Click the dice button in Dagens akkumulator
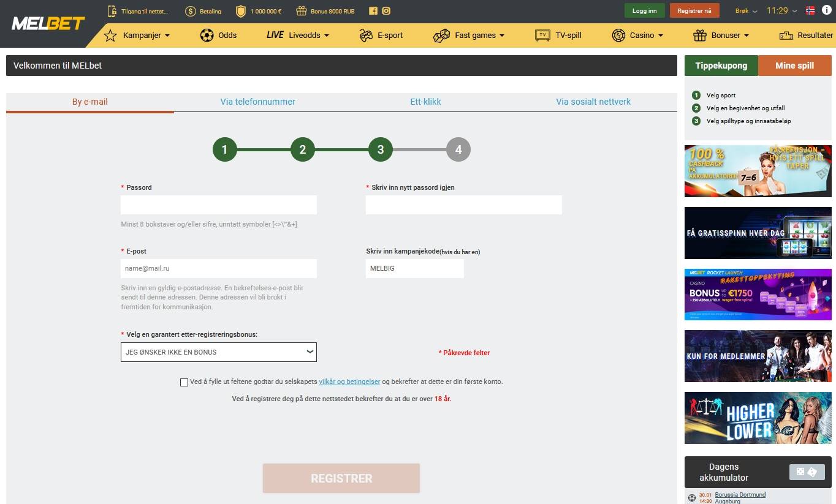Viewport: 836px width, 504px height. click(807, 472)
